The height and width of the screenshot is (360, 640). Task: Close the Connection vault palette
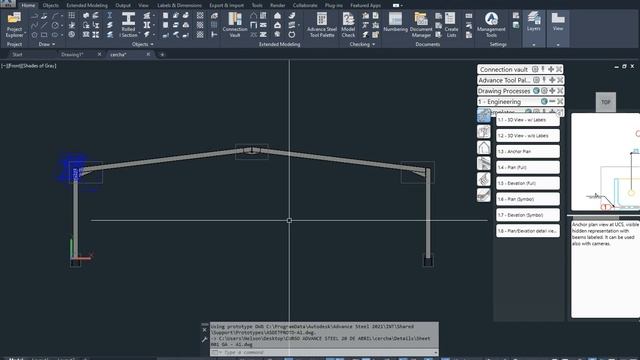pyautogui.click(x=559, y=69)
